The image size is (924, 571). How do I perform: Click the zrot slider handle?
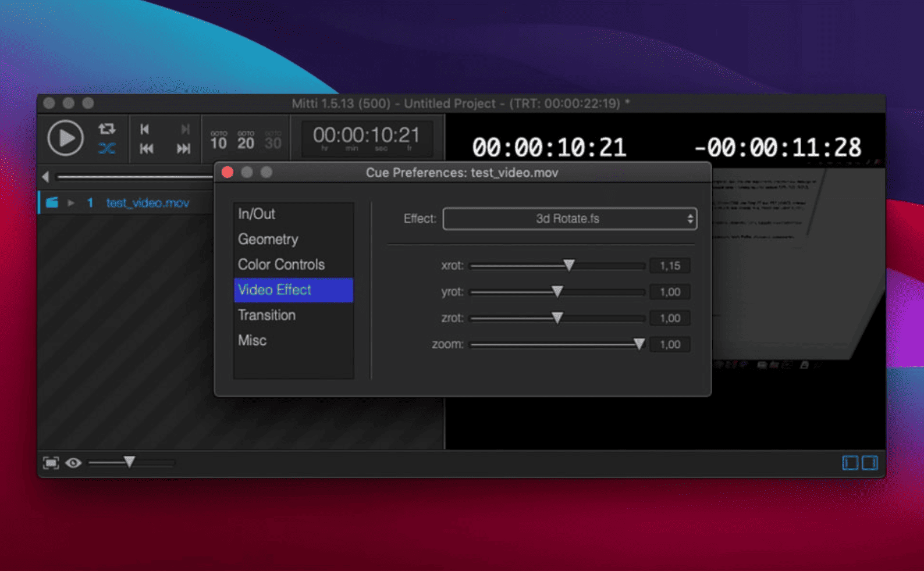(557, 318)
